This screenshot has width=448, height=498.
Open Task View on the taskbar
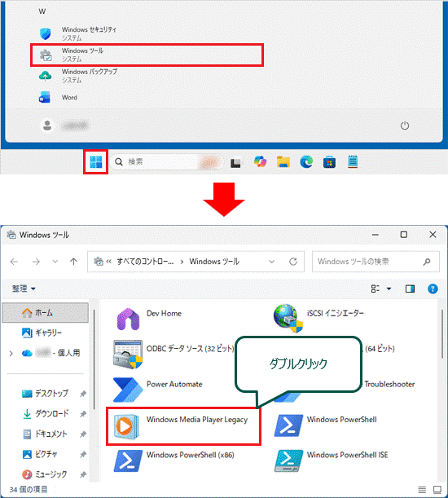tap(235, 162)
